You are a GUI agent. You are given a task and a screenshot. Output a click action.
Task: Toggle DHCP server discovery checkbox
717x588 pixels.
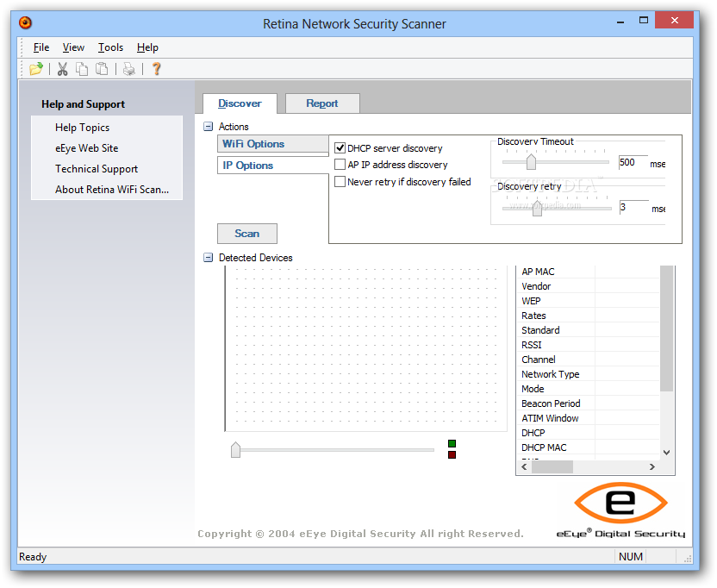340,147
